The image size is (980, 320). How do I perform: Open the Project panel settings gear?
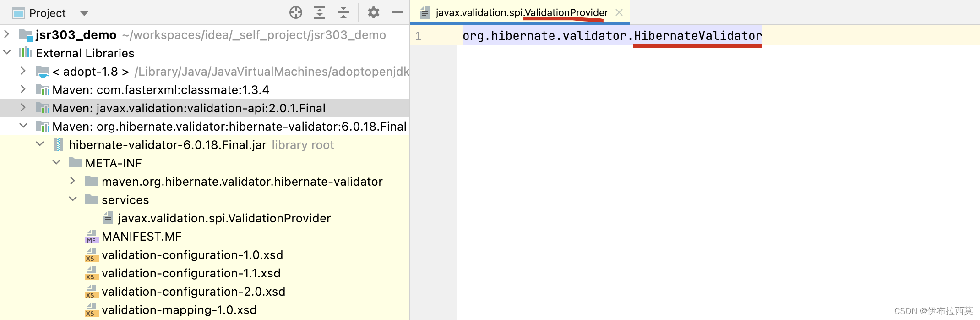(x=374, y=12)
